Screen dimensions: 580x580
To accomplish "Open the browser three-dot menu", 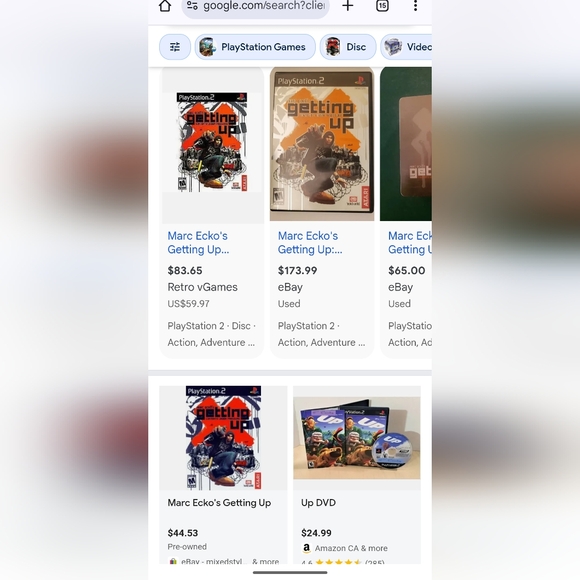I will click(415, 6).
